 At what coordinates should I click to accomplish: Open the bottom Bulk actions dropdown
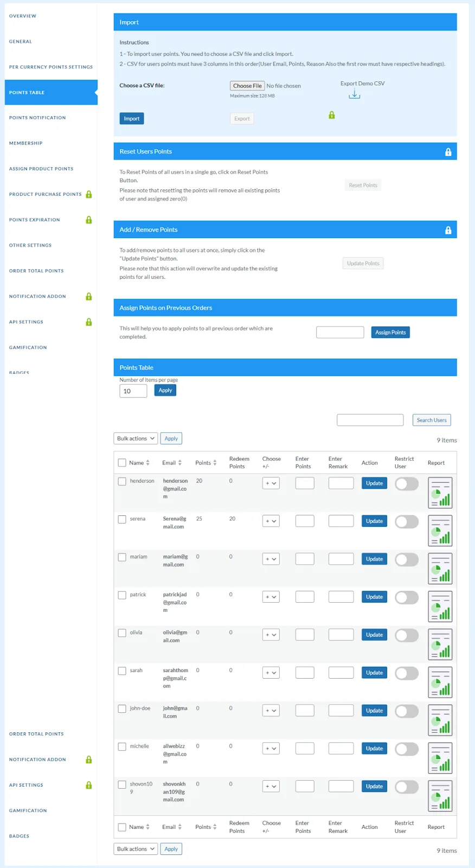(136, 849)
